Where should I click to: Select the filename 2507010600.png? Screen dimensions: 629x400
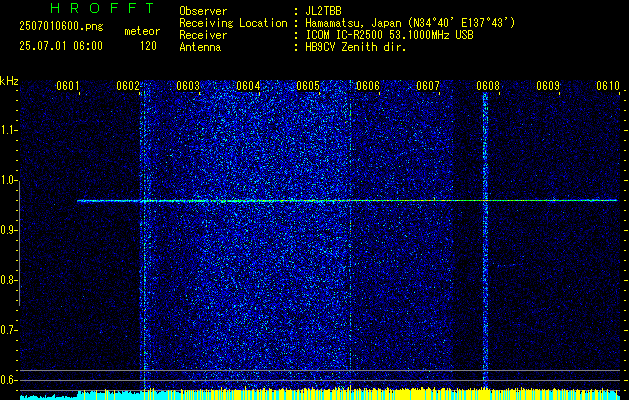tap(61, 27)
